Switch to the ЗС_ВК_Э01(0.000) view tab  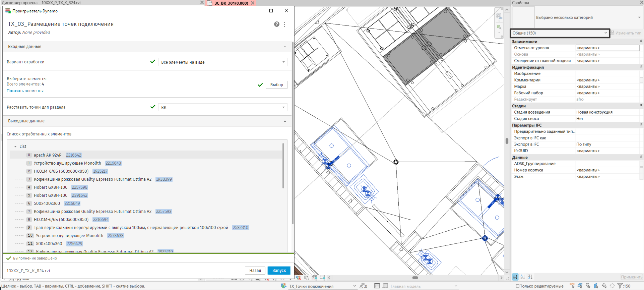(x=231, y=3)
